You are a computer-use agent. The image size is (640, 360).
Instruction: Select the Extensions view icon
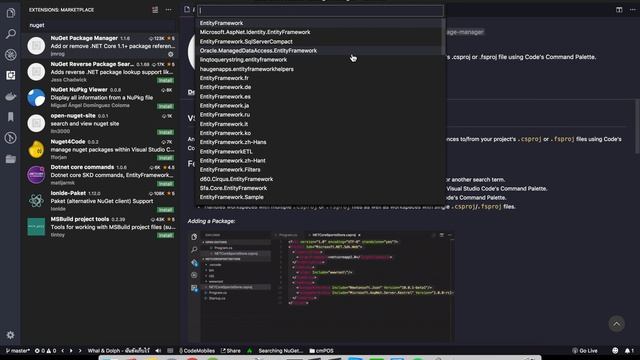11,76
